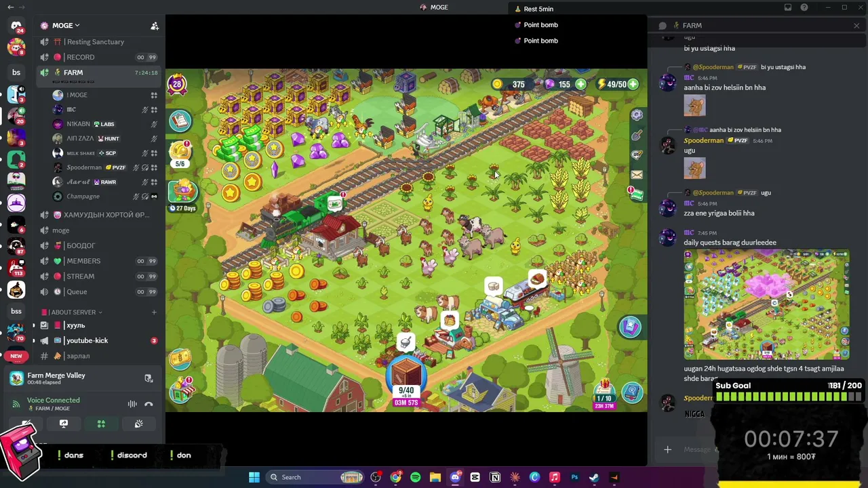The image size is (868, 488).
Task: Toggle the camera button in voice panel
Action: pos(26,424)
